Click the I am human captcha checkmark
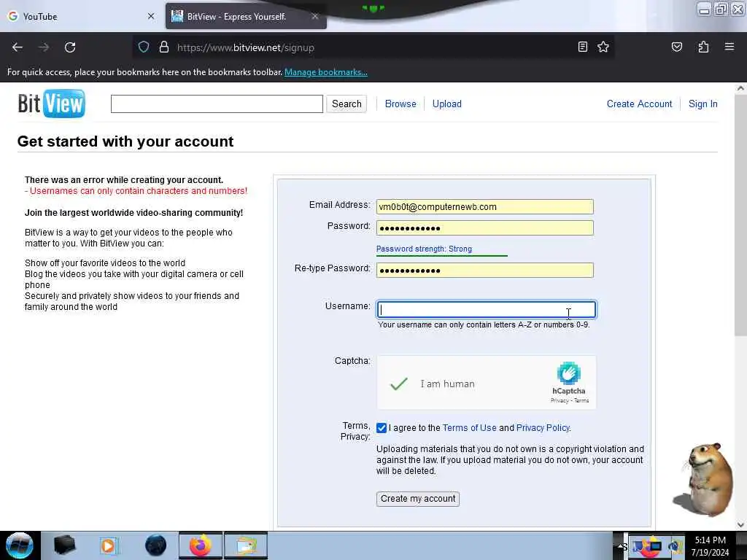 point(399,384)
